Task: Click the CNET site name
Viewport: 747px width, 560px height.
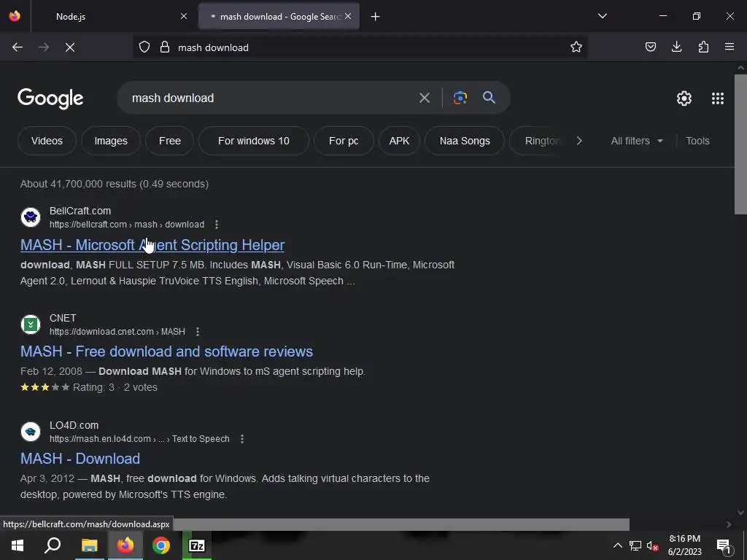Action: pos(63,318)
